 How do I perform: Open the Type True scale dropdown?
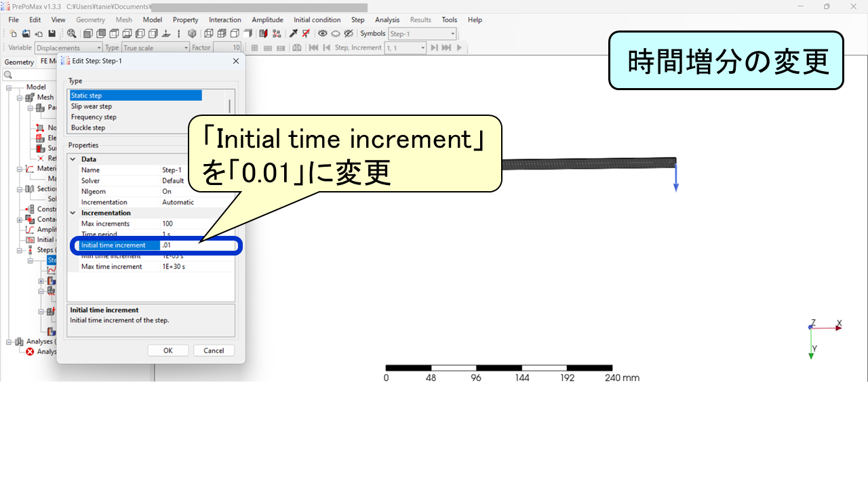pyautogui.click(x=155, y=47)
